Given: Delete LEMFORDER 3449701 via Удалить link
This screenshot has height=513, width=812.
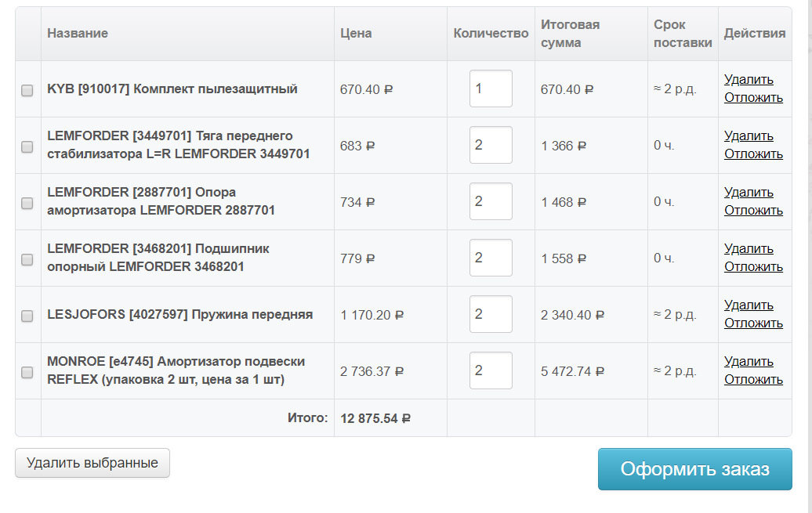Looking at the screenshot, I should (x=749, y=135).
